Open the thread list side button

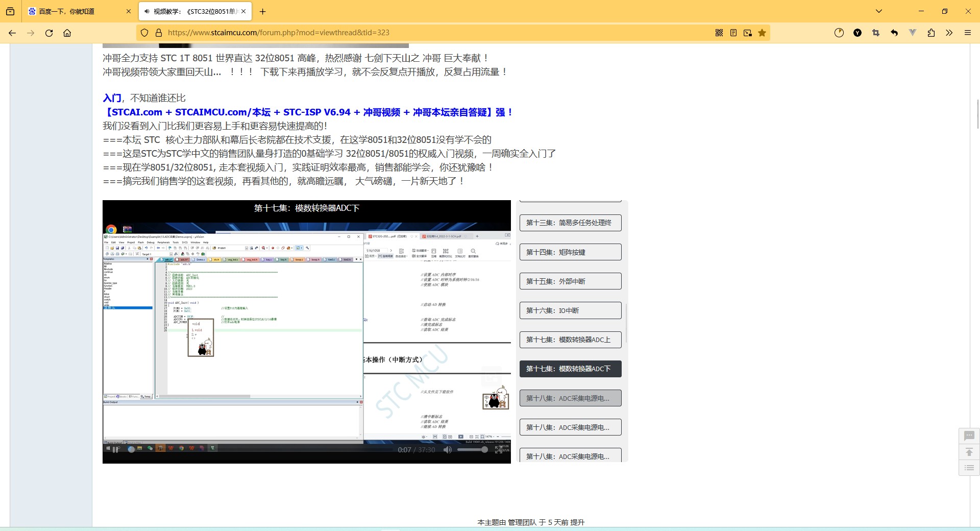coord(969,468)
